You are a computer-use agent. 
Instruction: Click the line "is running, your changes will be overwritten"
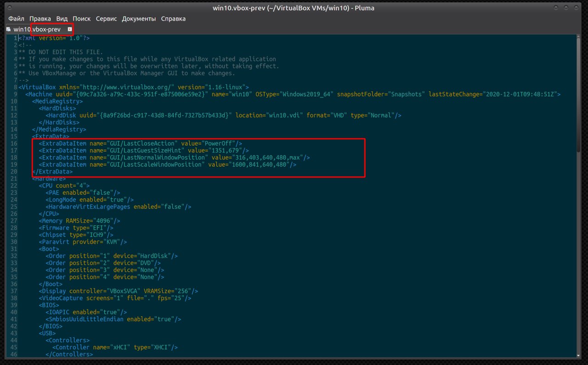148,66
